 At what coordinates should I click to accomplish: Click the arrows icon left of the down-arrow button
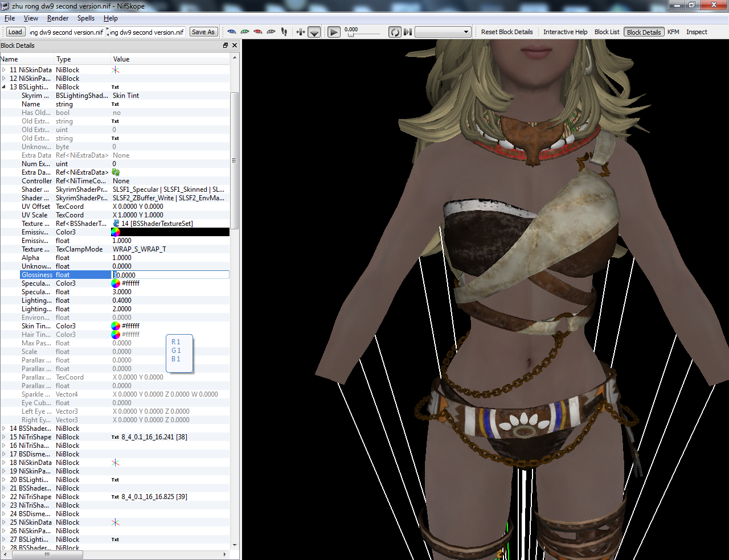point(301,32)
